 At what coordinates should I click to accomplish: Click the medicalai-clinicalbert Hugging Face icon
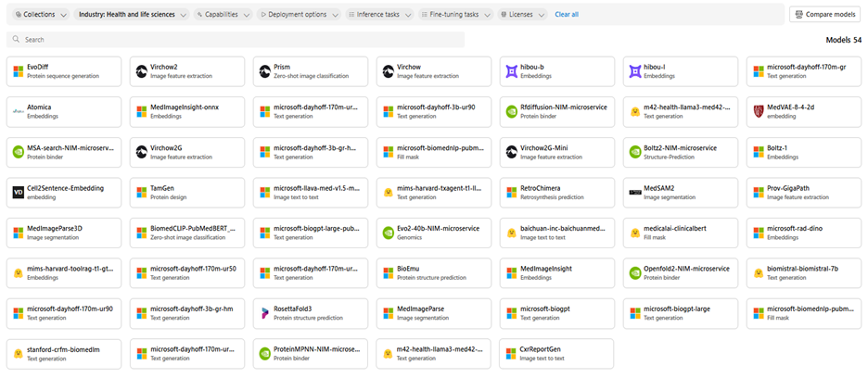635,233
